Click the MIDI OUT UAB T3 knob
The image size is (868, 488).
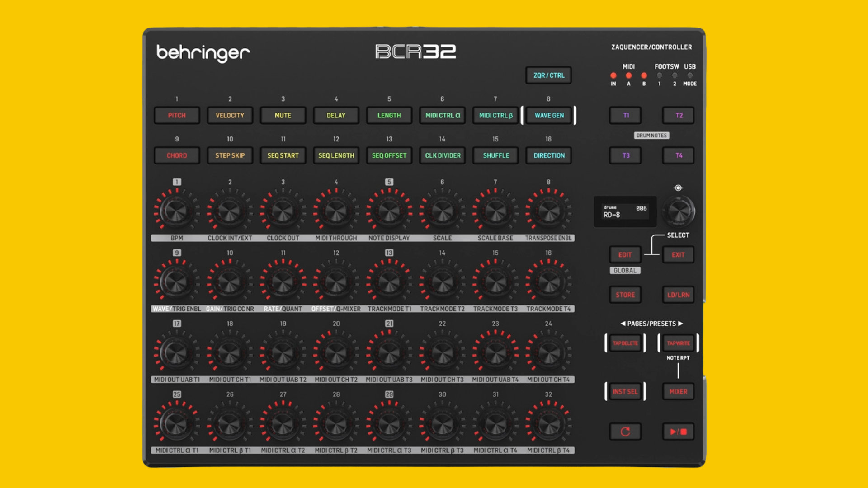click(389, 353)
